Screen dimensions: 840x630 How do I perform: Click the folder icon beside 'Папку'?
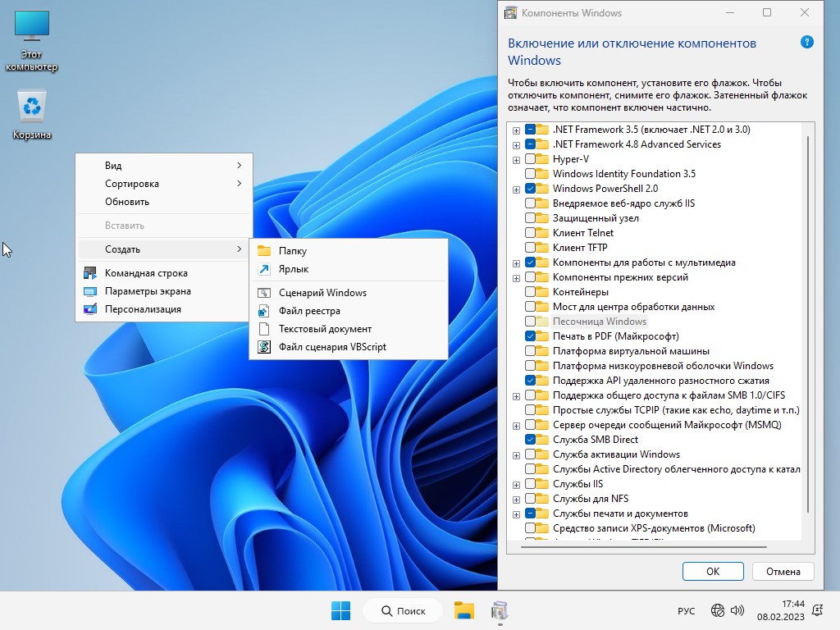[264, 251]
